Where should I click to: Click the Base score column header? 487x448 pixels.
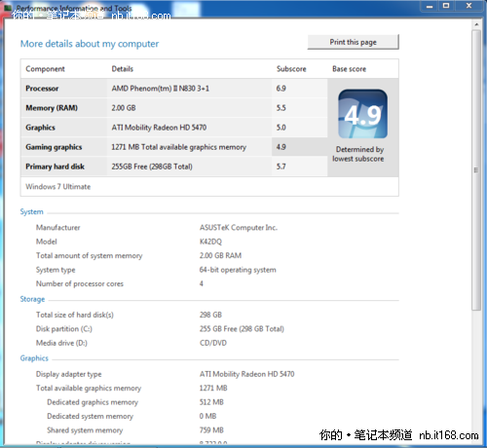[x=349, y=69]
